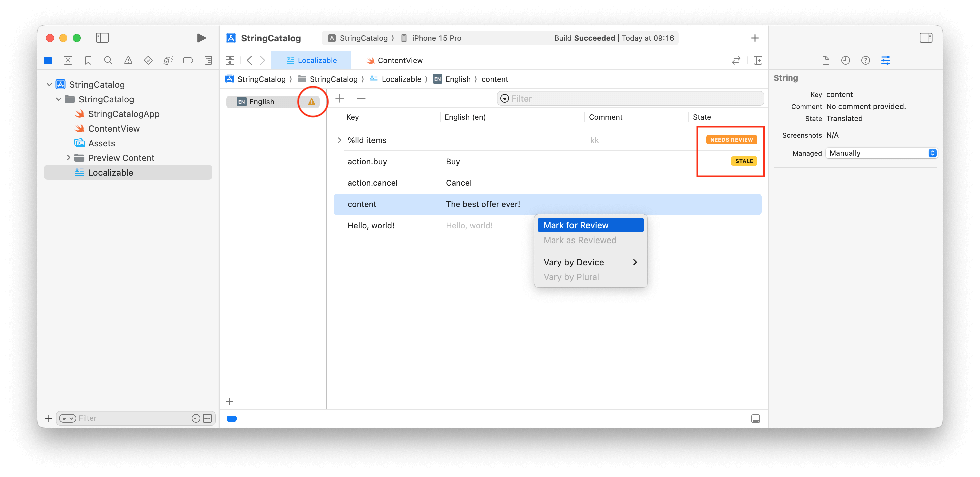Go back in editor history
Screen dimensions: 980x477
pos(249,60)
